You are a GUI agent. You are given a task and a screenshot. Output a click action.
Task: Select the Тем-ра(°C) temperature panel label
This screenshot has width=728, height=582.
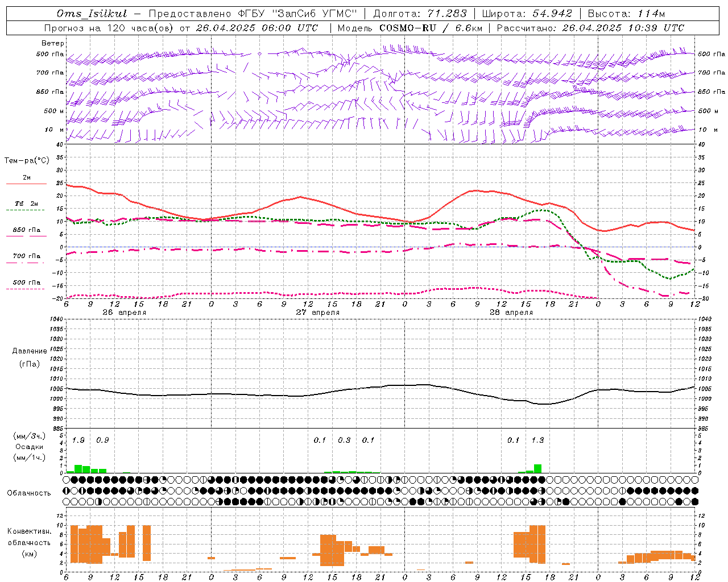pyautogui.click(x=27, y=161)
